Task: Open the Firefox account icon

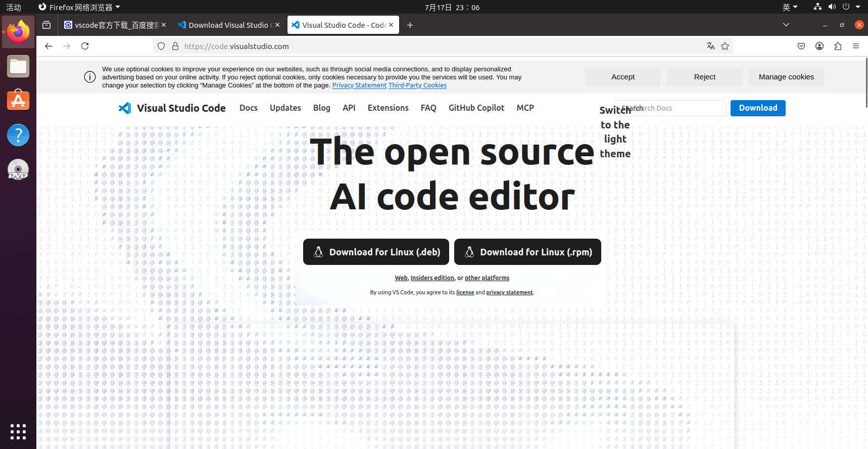Action: click(819, 46)
